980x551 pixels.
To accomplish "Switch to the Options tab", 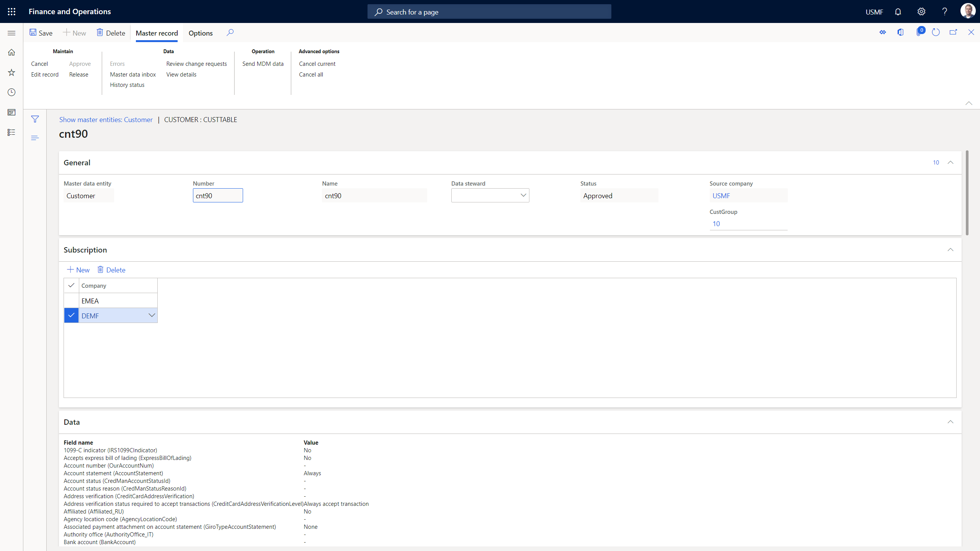I will (x=201, y=33).
